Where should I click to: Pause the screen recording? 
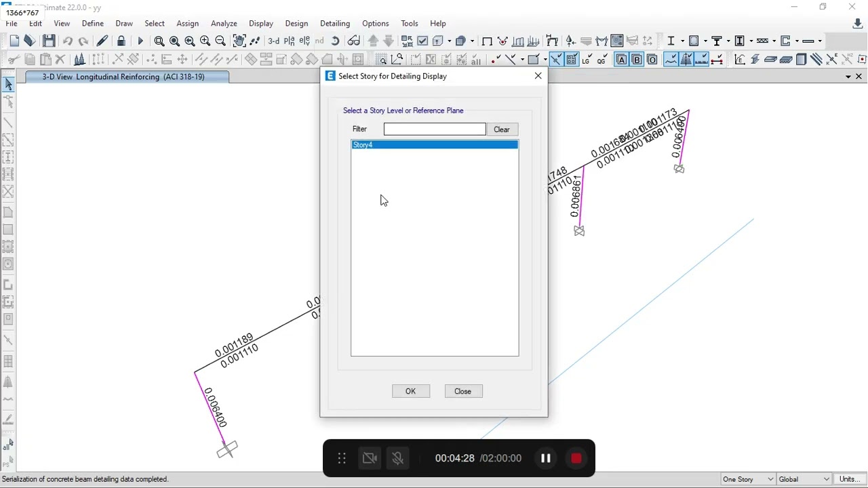(x=546, y=458)
